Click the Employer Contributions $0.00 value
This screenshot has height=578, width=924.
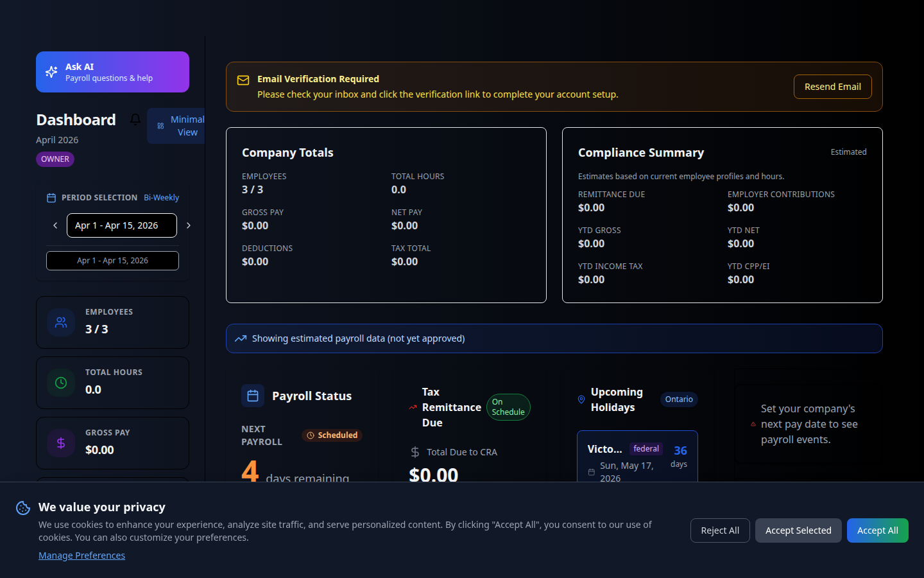pyautogui.click(x=740, y=207)
